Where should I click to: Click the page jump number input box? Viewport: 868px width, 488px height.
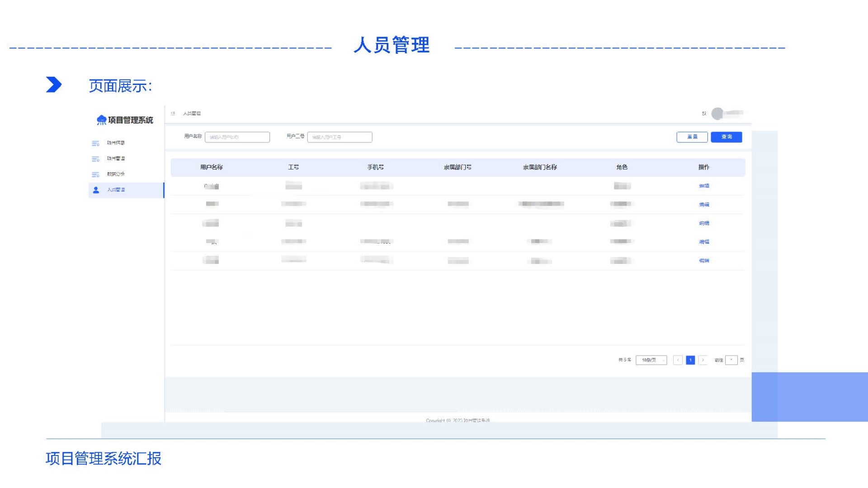731,360
